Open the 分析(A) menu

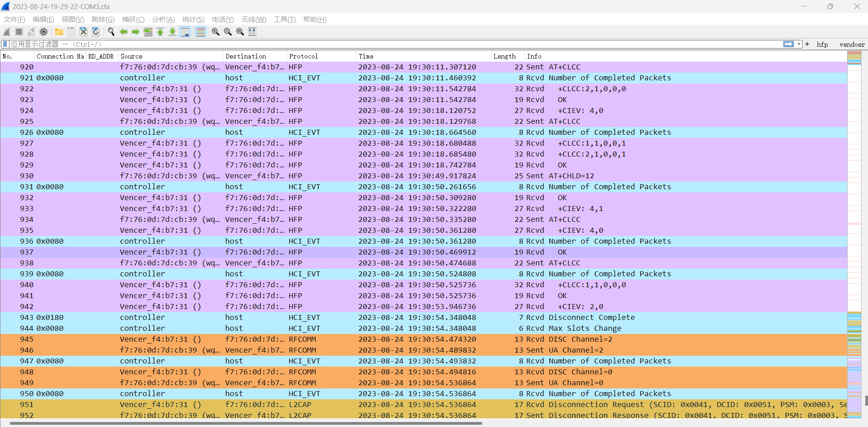[163, 20]
